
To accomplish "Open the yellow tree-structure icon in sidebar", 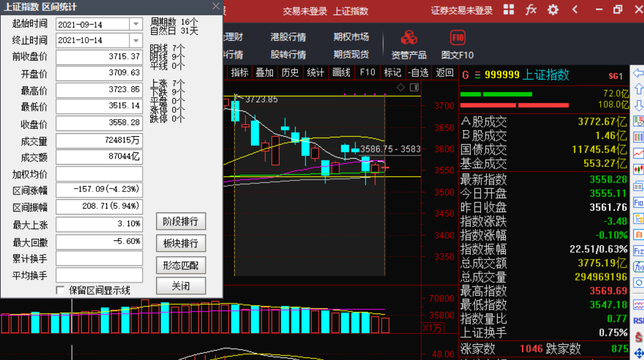I will click(638, 218).
